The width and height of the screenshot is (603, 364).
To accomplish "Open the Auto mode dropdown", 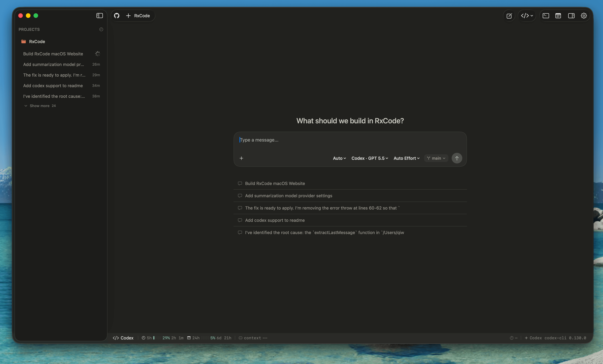I will point(339,158).
